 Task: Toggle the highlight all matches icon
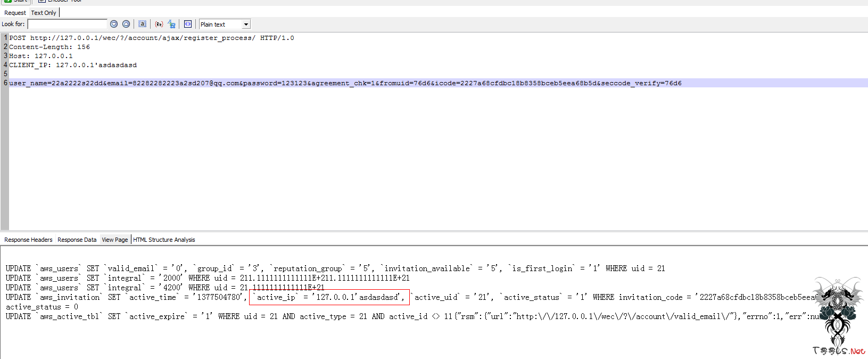click(142, 24)
